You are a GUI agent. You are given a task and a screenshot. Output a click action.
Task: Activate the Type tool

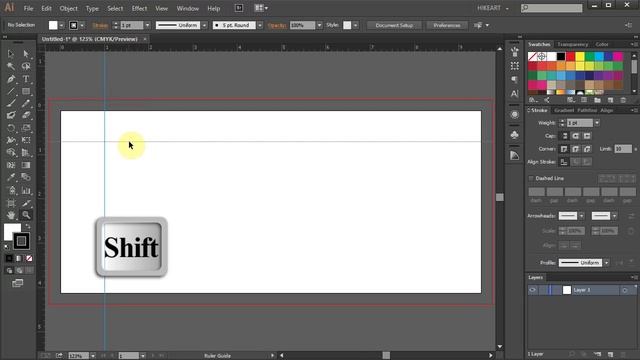click(x=26, y=79)
